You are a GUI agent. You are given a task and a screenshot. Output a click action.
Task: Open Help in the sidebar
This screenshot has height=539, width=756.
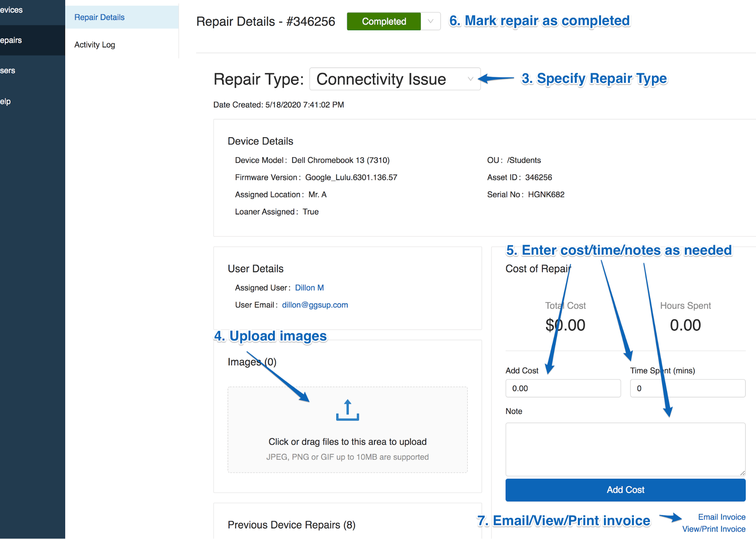click(x=33, y=101)
